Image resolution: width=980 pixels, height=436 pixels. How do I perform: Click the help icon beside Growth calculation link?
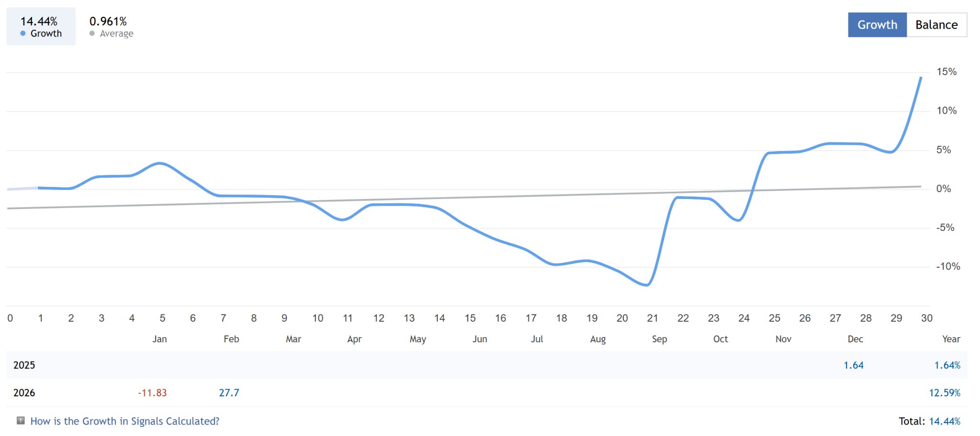click(x=21, y=421)
